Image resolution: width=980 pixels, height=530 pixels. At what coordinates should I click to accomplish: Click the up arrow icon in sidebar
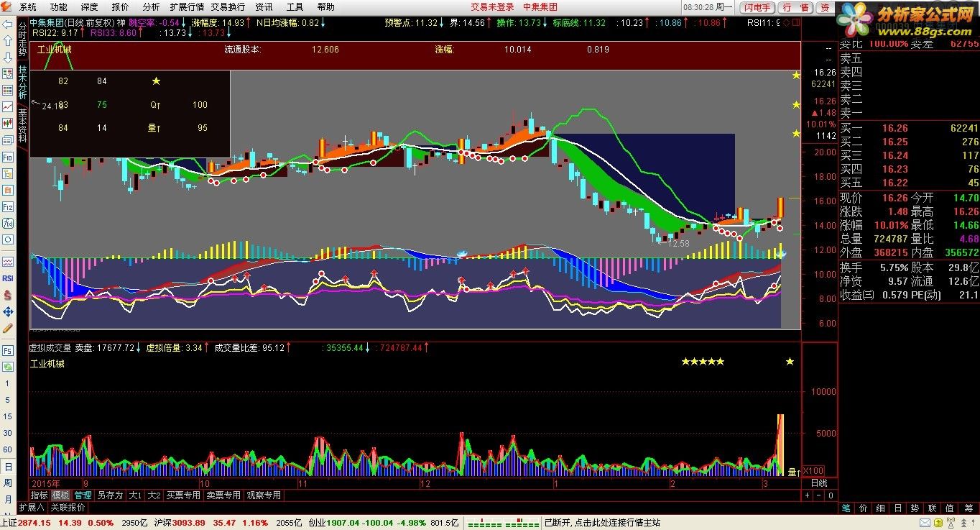(x=7, y=40)
